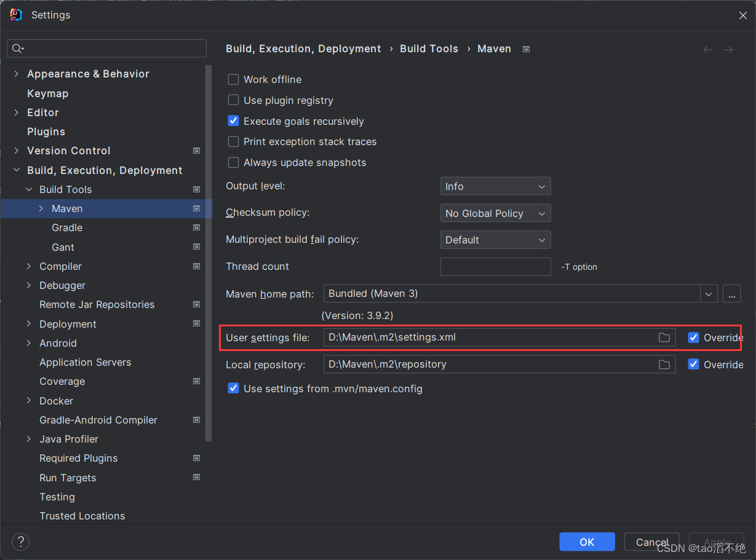Open Maven home path dropdown arrow

tap(709, 294)
